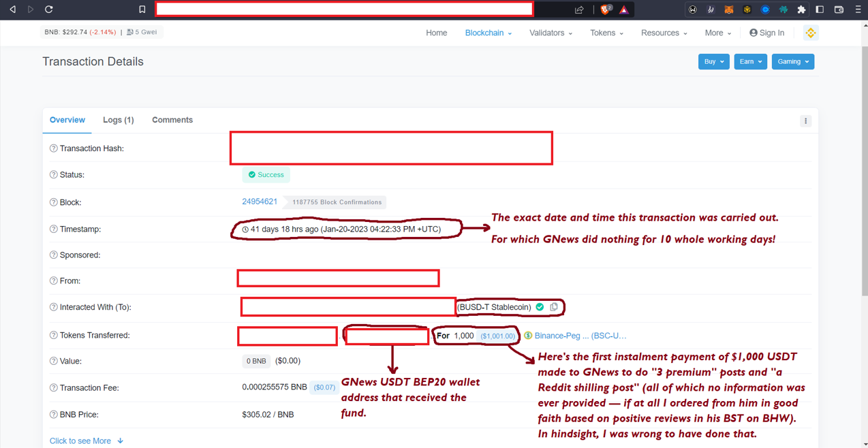Go to the Home menu item
868x448 pixels.
click(437, 33)
